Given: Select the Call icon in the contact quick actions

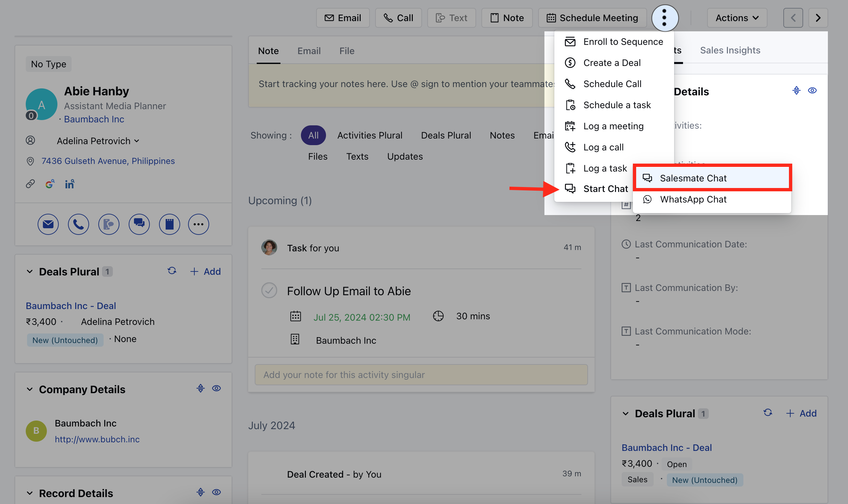Looking at the screenshot, I should pyautogui.click(x=79, y=224).
